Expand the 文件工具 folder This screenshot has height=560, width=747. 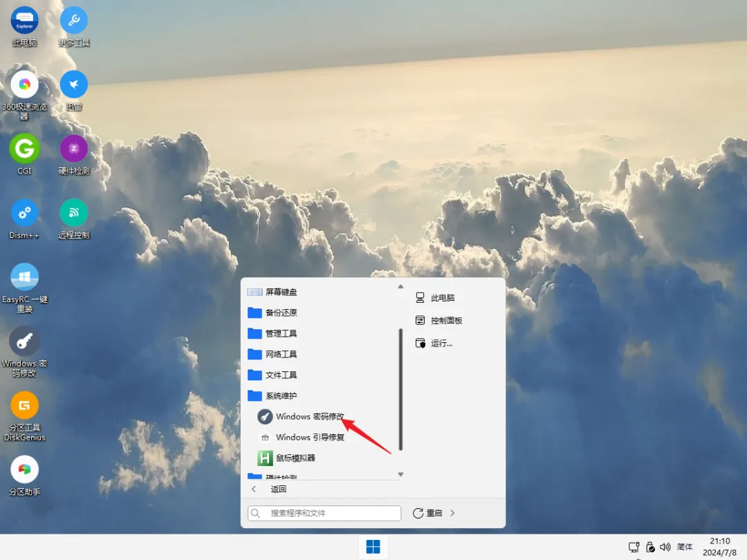click(x=322, y=375)
